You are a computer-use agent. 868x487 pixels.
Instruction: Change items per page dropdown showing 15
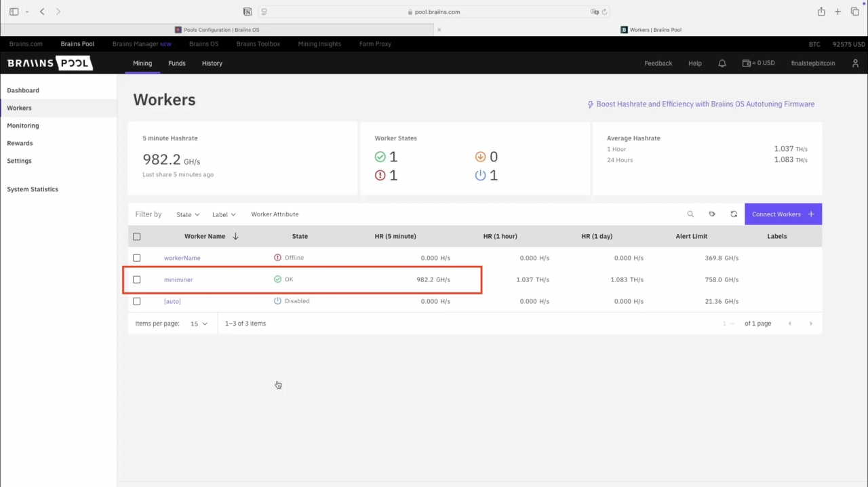tap(199, 324)
